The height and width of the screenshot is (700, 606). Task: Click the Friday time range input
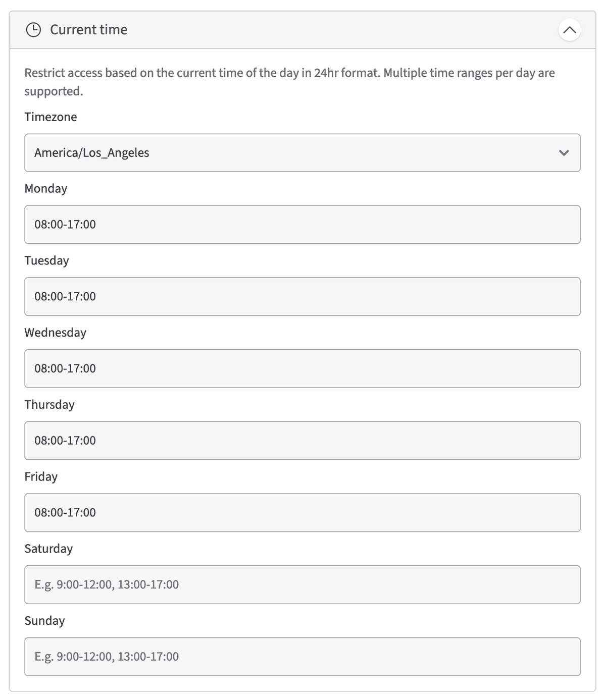tap(302, 512)
